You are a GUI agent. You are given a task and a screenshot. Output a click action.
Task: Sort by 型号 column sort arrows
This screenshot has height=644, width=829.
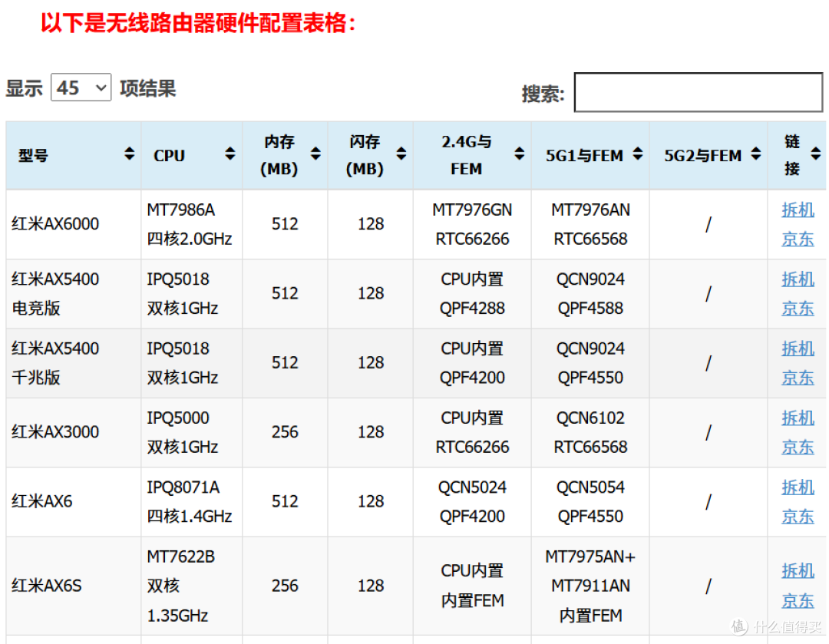[130, 154]
